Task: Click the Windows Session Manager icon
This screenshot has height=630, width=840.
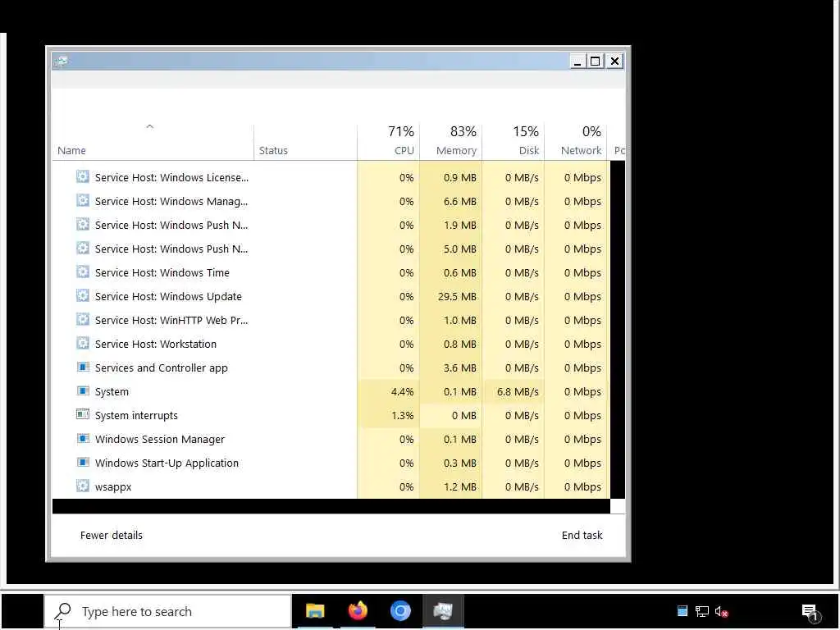Action: [83, 438]
